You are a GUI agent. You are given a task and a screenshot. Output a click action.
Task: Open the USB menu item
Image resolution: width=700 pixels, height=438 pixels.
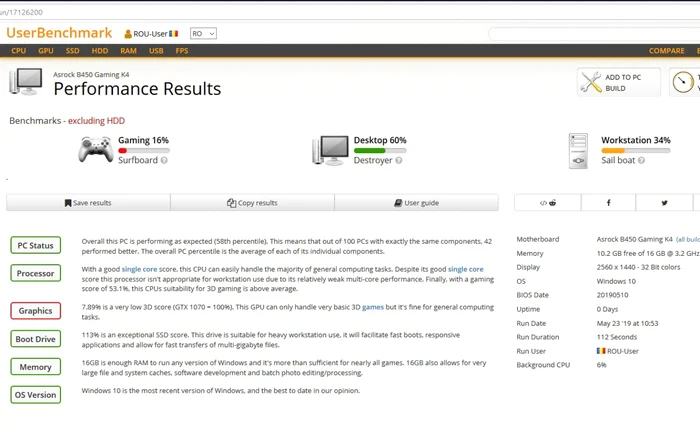point(156,51)
